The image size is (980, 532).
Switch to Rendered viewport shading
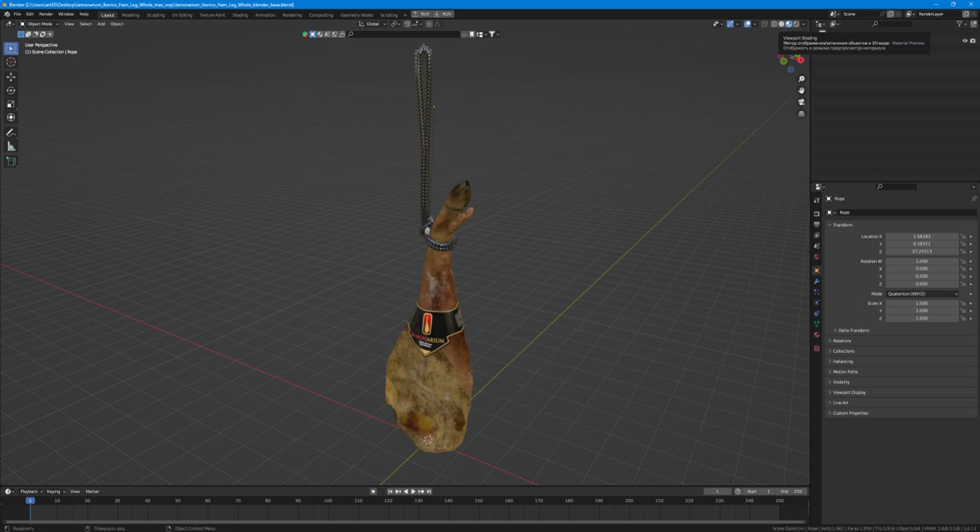click(x=796, y=24)
